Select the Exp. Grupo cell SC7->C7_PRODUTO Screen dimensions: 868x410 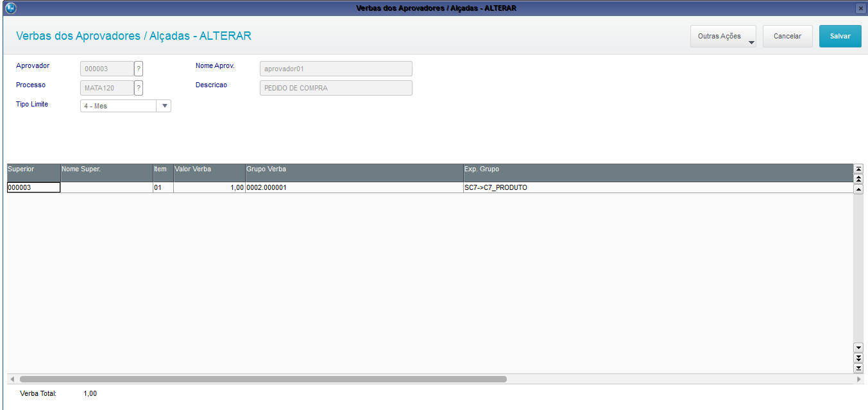tap(658, 188)
